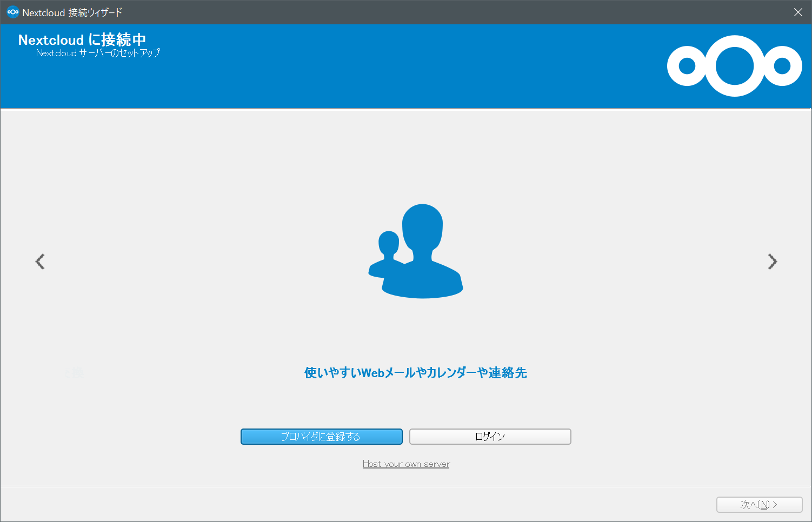This screenshot has height=522, width=812.
Task: Click the leftmost circle of the Nextcloud logo
Action: coord(687,65)
